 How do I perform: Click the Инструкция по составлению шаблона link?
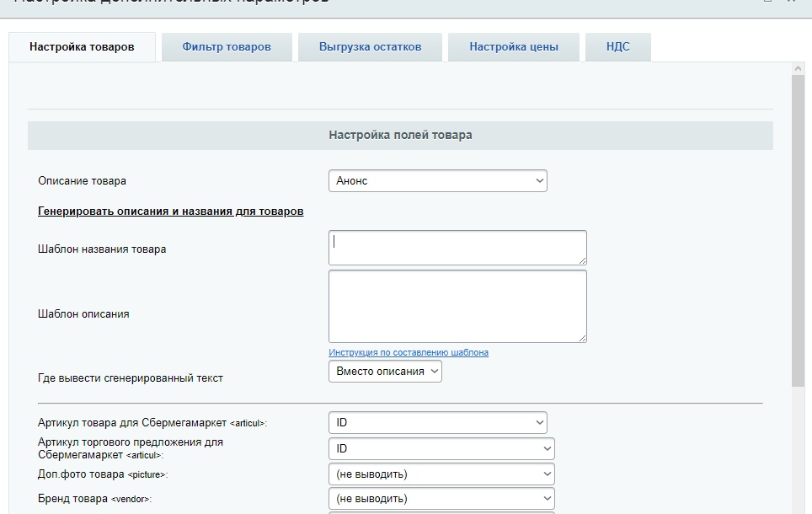point(409,352)
